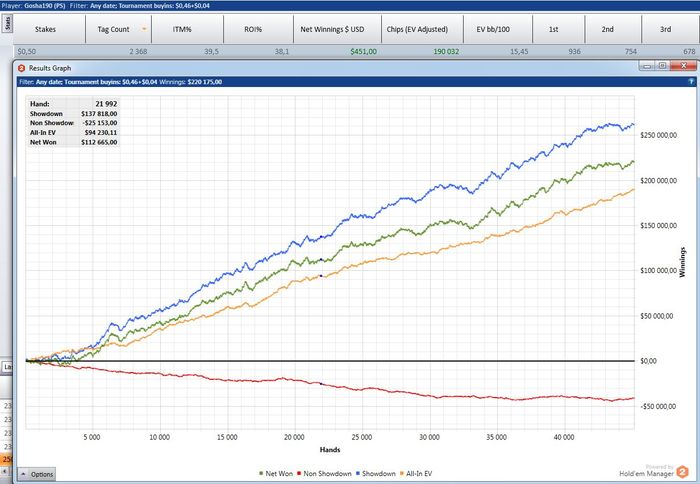Screen dimensions: 700x484
Task: Click the Results Graph filter bar
Action: coord(357,82)
